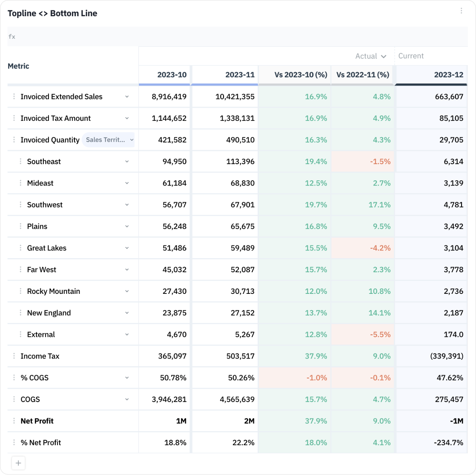The width and height of the screenshot is (476, 475).
Task: Expand the Invoiced Tax Amount chevron
Action: (x=127, y=118)
